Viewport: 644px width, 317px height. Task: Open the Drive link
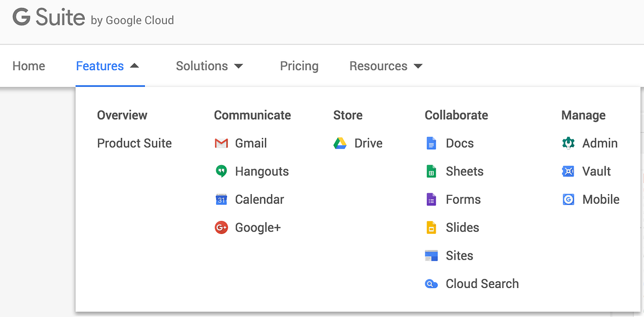tap(368, 143)
